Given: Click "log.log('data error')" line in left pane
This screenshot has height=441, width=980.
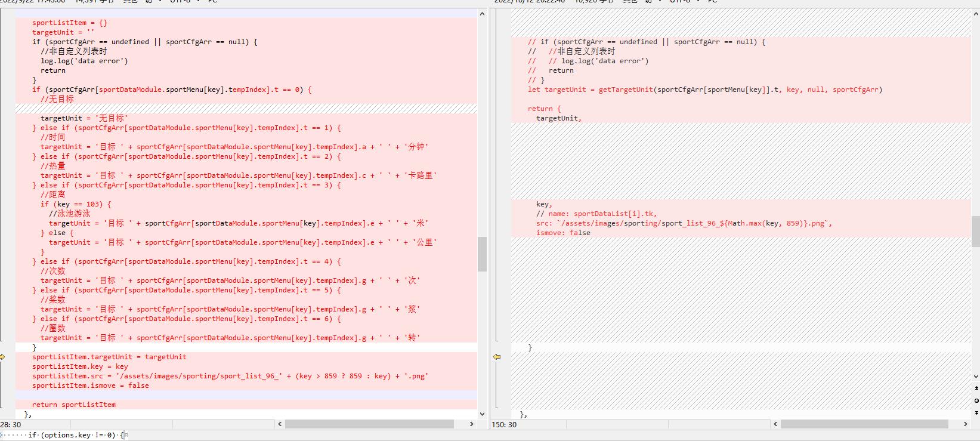Looking at the screenshot, I should tap(84, 61).
